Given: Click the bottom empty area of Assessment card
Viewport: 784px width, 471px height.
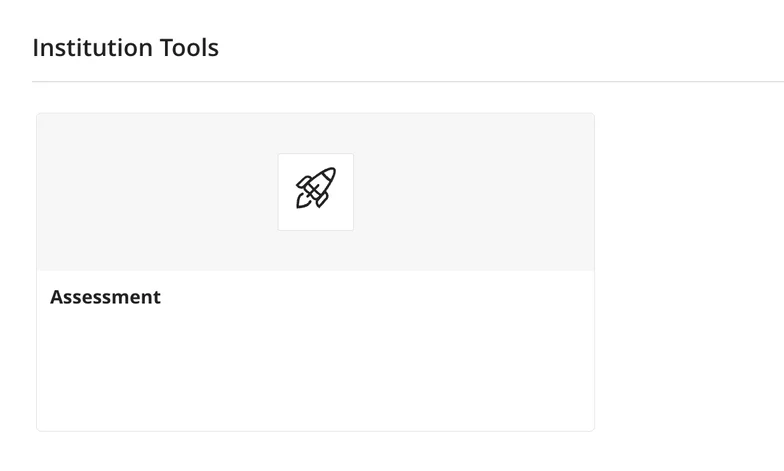Looking at the screenshot, I should (x=315, y=400).
